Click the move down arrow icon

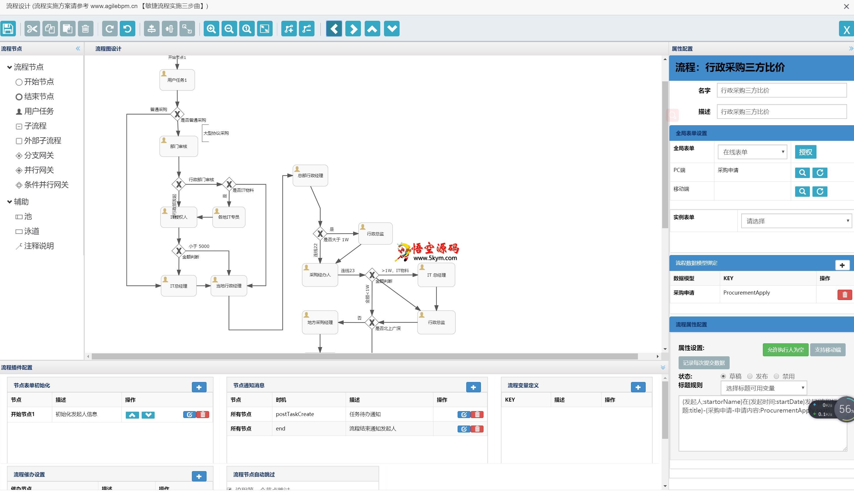pos(392,29)
